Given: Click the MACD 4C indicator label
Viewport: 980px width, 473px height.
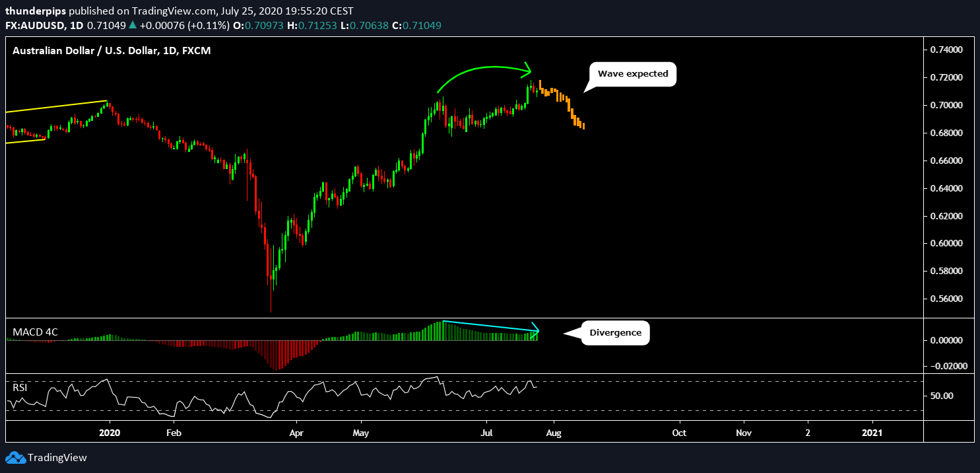Looking at the screenshot, I should pos(36,332).
